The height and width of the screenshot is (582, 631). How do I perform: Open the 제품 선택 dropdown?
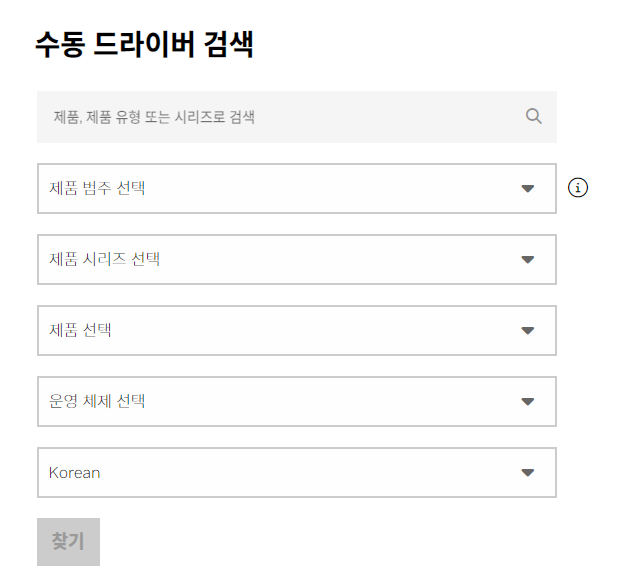tap(296, 331)
